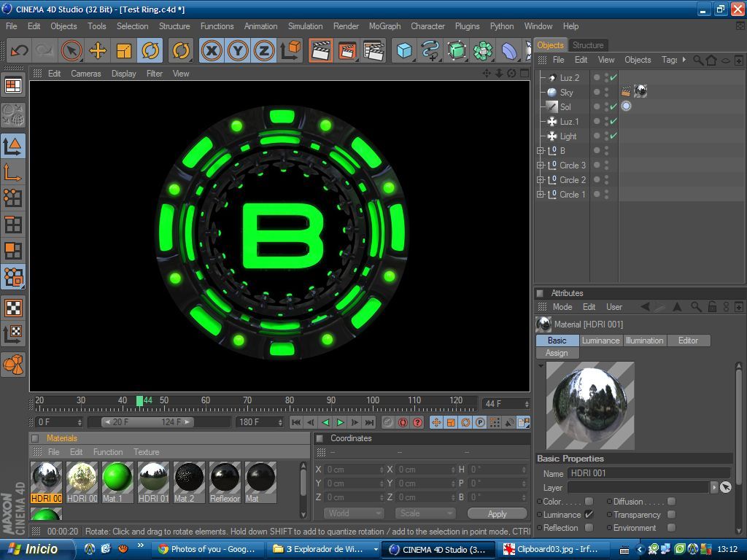
Task: Open render in Picture Viewer icon
Action: pos(347,50)
